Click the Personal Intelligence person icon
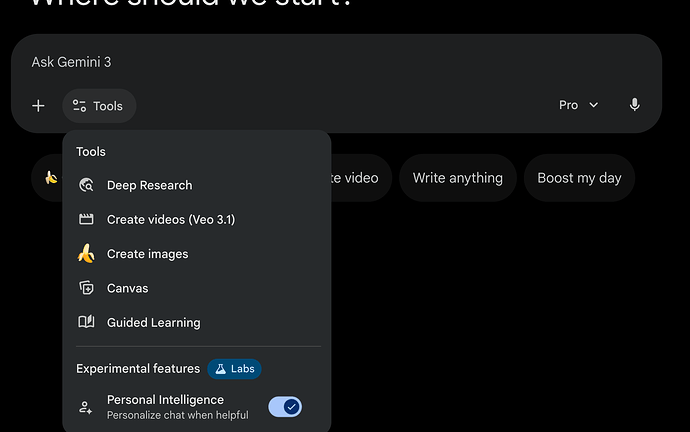 (x=85, y=407)
